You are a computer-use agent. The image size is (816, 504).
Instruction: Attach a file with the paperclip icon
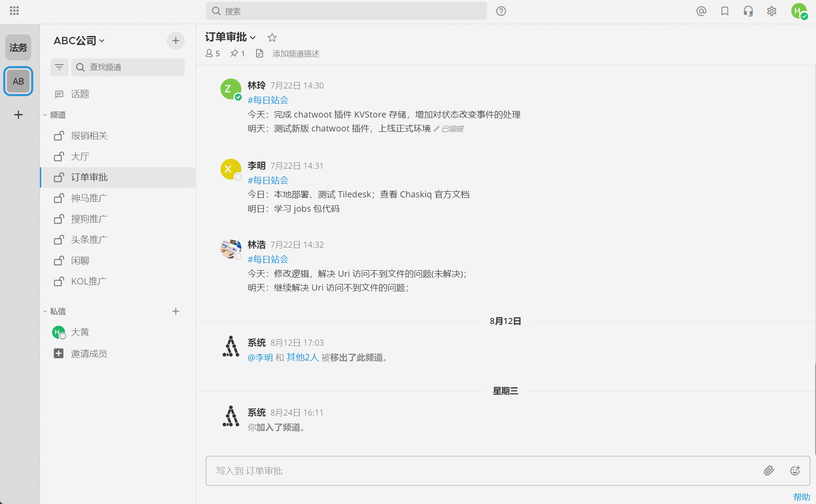pyautogui.click(x=769, y=471)
